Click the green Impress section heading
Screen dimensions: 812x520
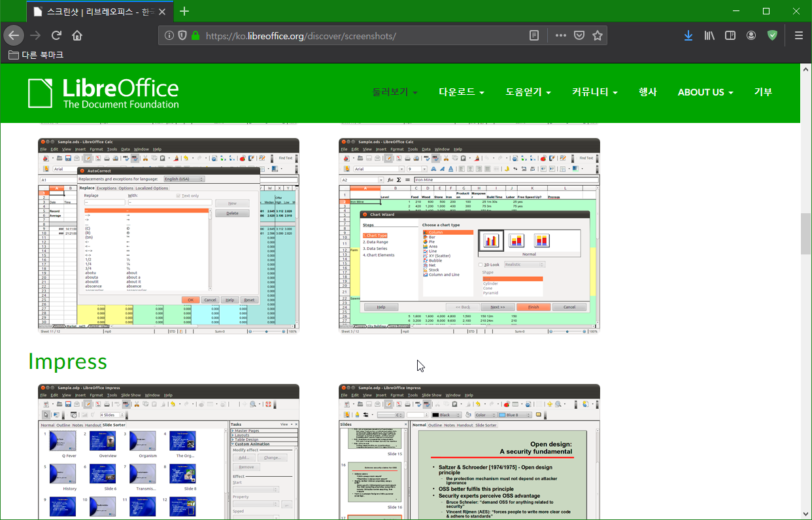[x=67, y=361]
